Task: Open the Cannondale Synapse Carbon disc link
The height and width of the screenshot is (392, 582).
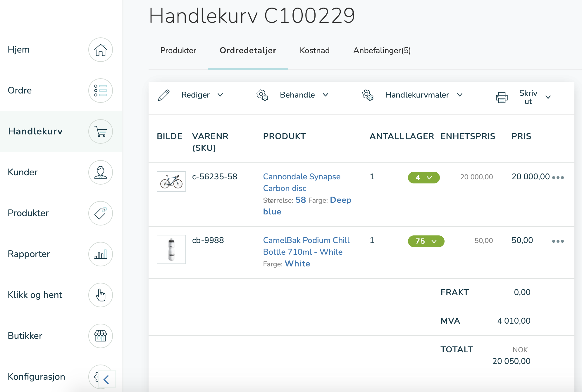Action: click(x=302, y=183)
